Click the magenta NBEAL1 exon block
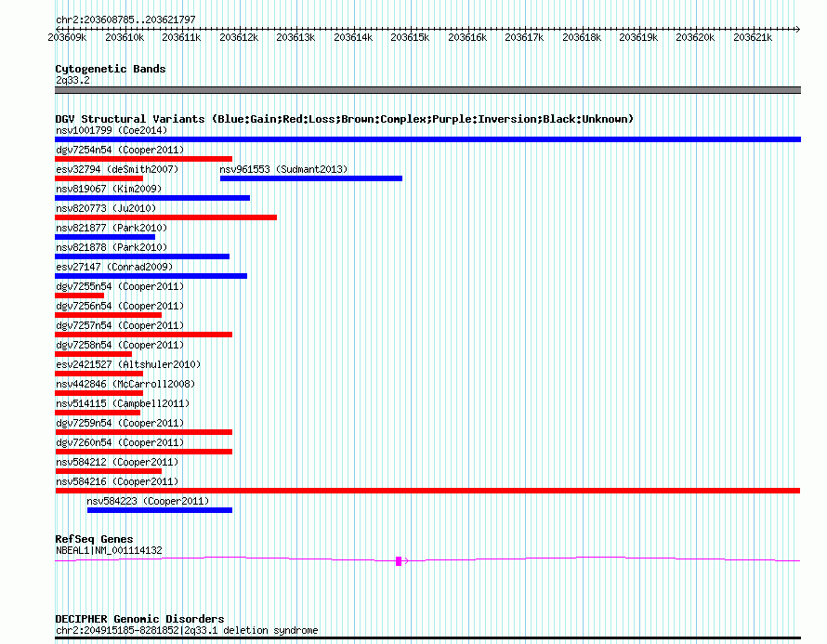The height and width of the screenshot is (644, 827). [x=399, y=561]
